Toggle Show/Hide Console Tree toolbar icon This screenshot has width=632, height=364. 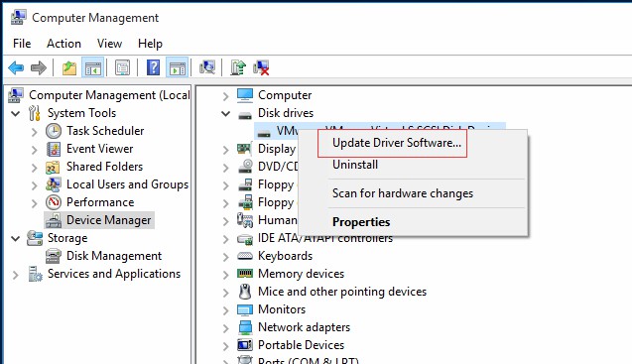coord(92,67)
